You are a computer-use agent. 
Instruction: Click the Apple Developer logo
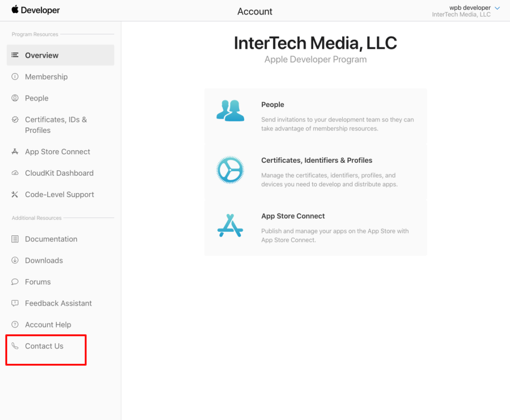click(36, 10)
